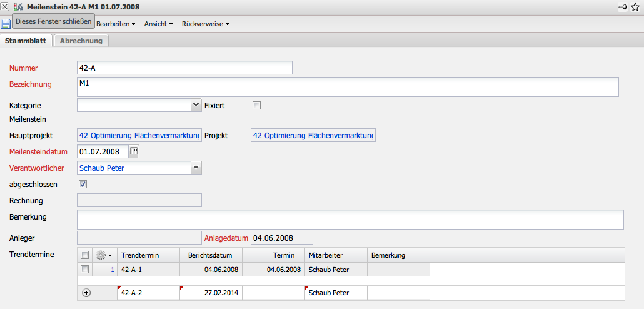Open the gear menu in Trendtermine table
This screenshot has width=644, height=309.
coord(103,255)
